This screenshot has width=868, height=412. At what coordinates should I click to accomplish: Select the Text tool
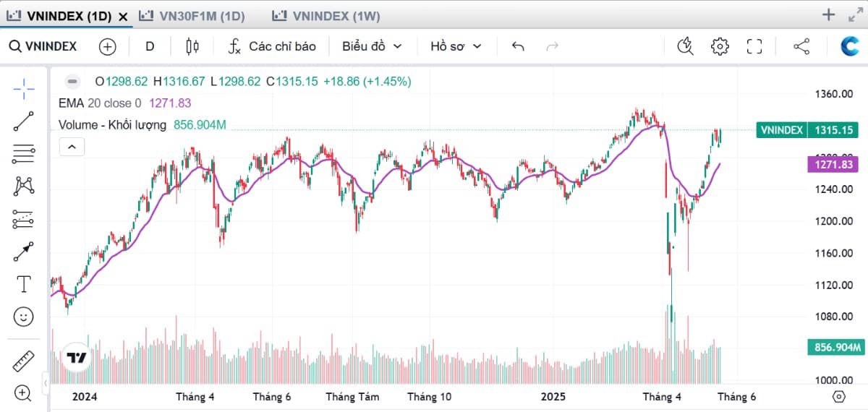point(24,284)
